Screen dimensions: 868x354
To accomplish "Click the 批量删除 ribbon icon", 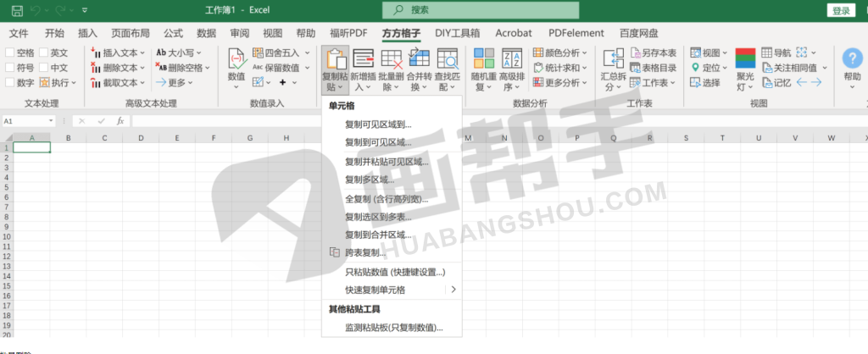I will [391, 59].
